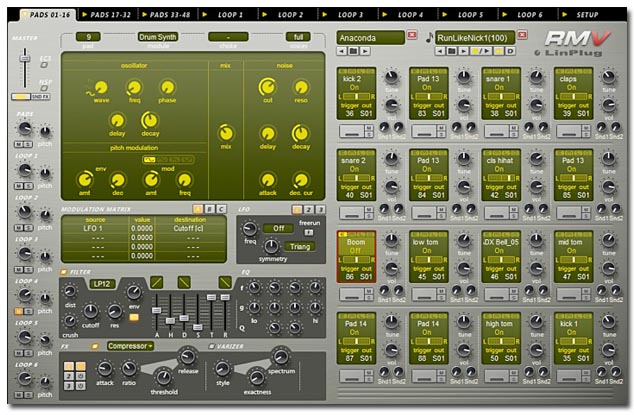Select the release slope curve icon

coord(225,282)
